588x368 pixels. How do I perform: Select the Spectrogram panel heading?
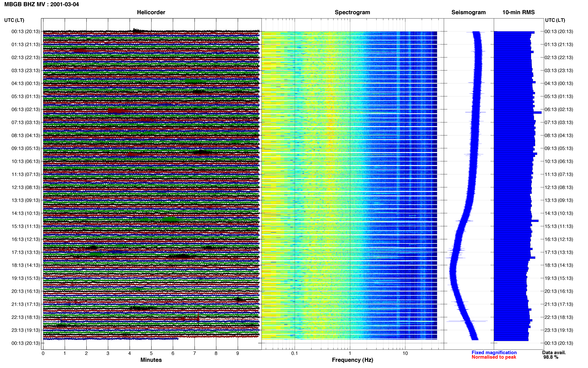[x=352, y=12]
